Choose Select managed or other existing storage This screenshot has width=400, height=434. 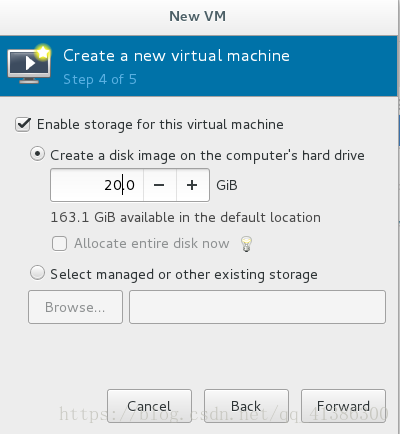pyautogui.click(x=37, y=273)
